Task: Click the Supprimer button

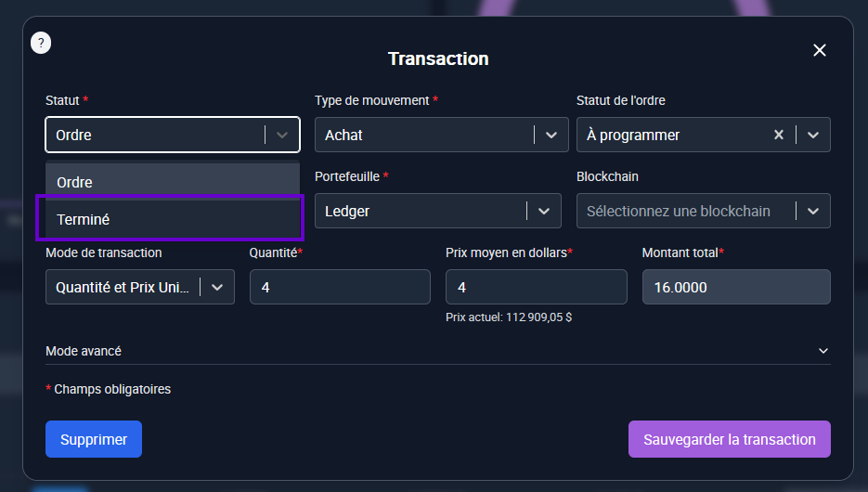Action: pos(94,439)
